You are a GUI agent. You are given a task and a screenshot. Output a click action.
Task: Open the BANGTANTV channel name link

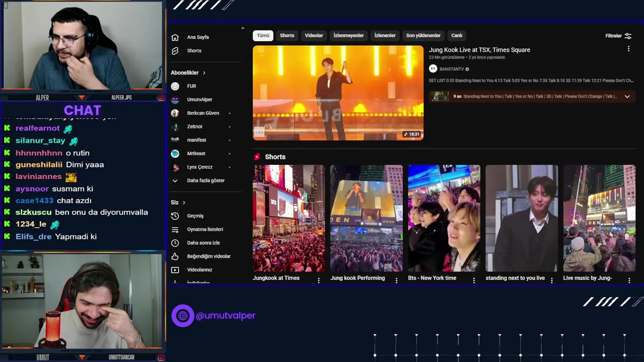click(452, 69)
